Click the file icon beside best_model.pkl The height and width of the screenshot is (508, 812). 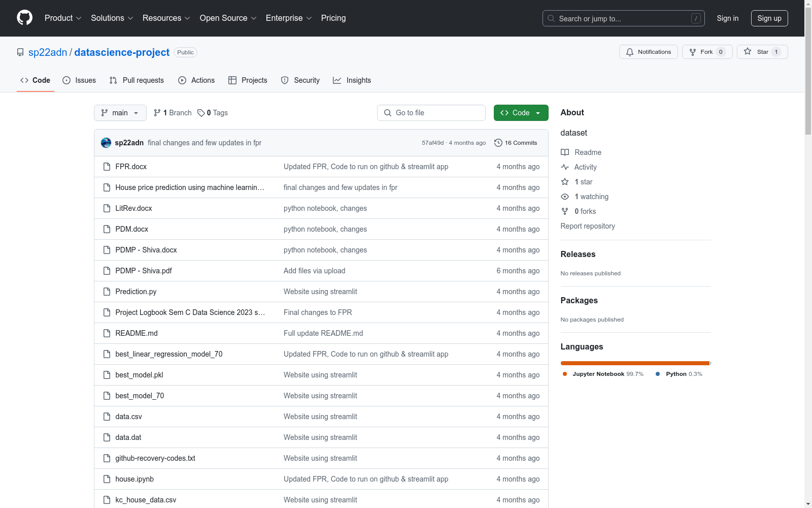(x=107, y=375)
